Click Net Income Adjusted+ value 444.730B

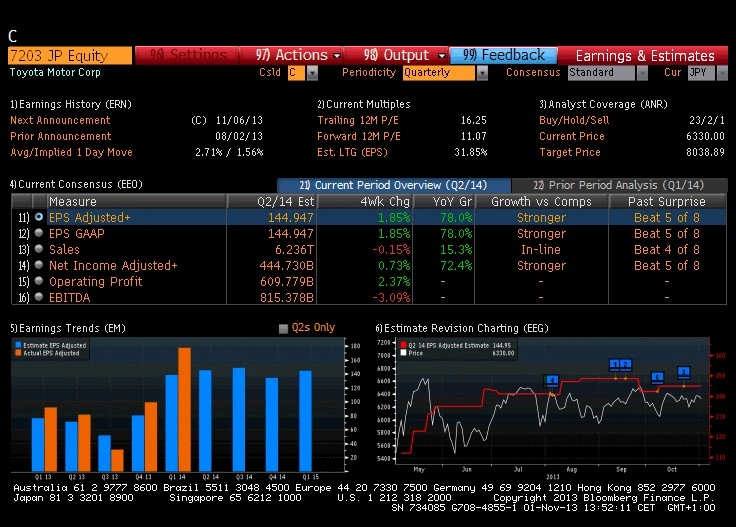point(286,266)
